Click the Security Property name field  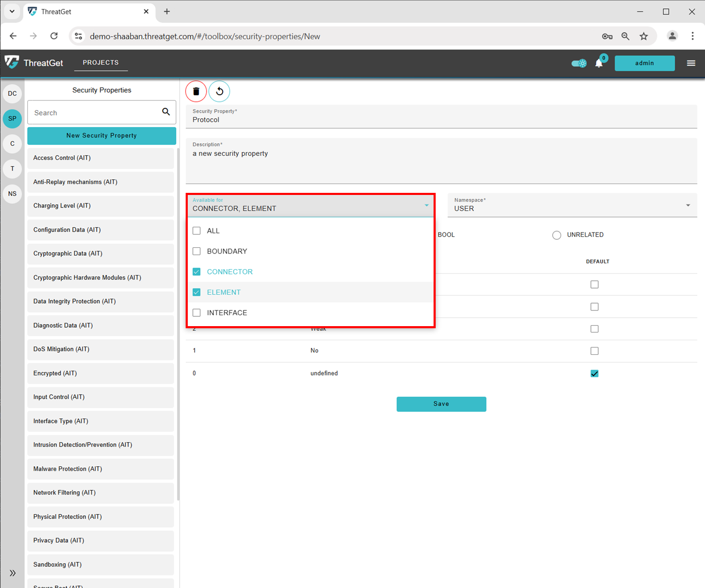click(441, 120)
